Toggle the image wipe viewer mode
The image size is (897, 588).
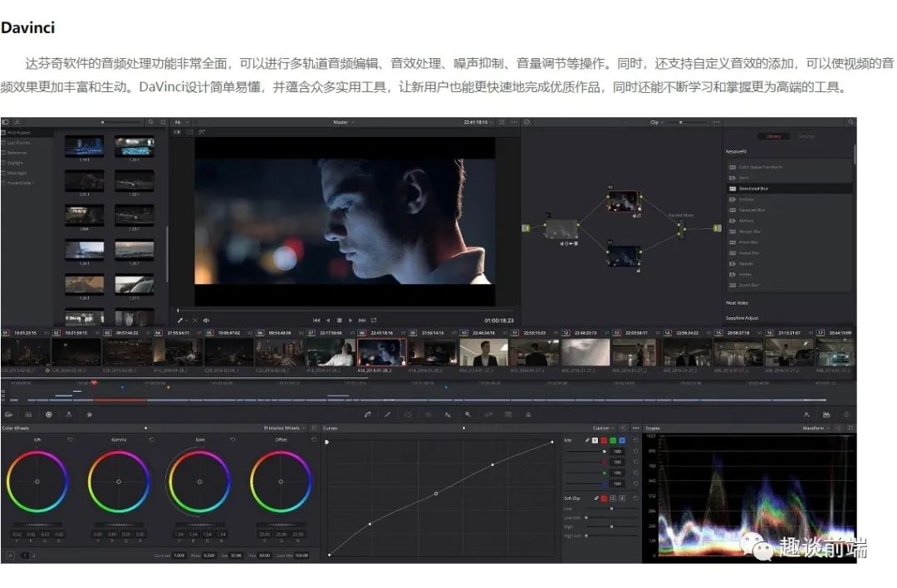[x=177, y=132]
